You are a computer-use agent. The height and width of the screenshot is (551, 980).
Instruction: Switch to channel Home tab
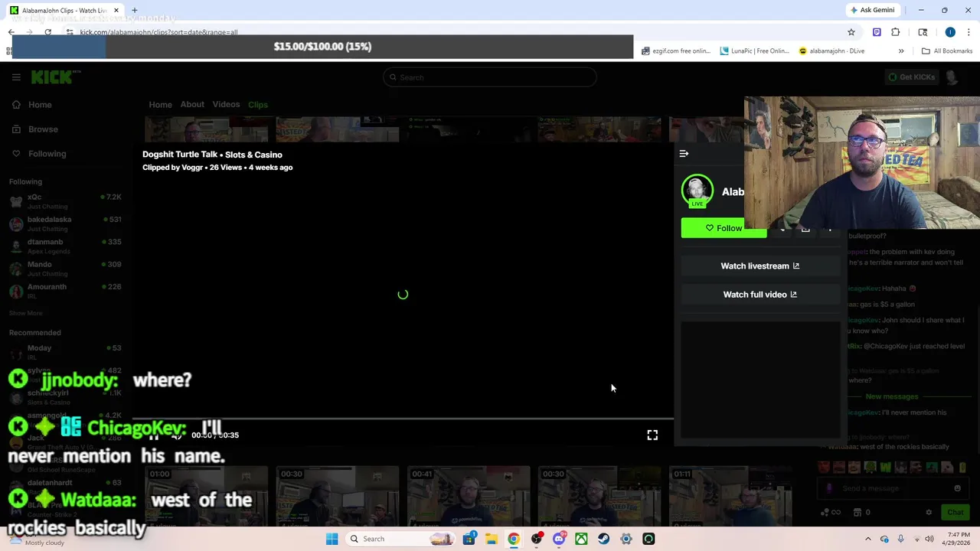point(160,105)
